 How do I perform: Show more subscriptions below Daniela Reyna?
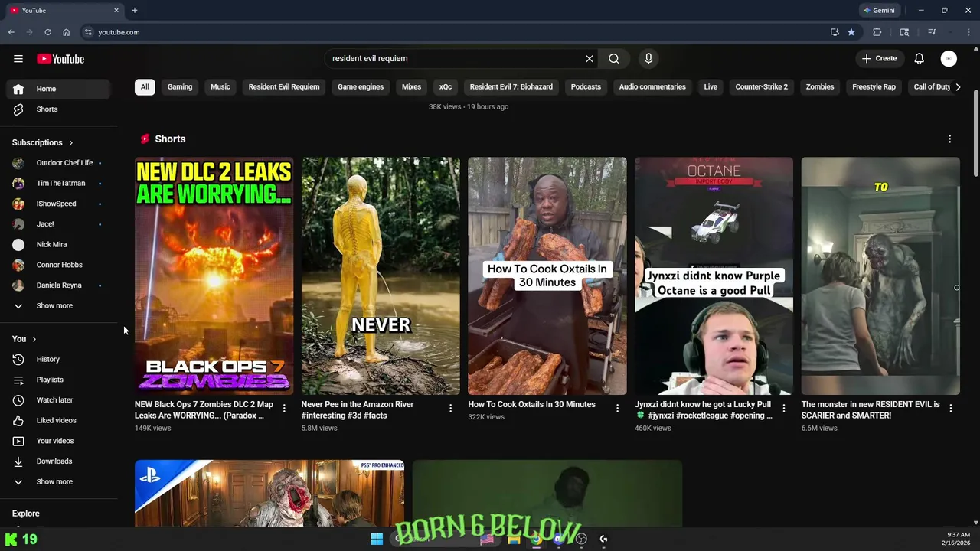[58, 305]
